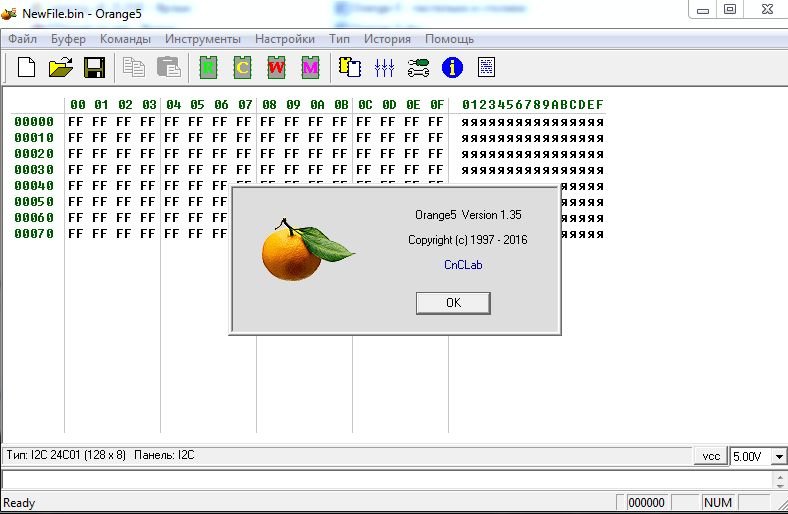Click the status bar type text I2C 24C01
Image resolution: width=788 pixels, height=514 pixels.
click(65, 455)
